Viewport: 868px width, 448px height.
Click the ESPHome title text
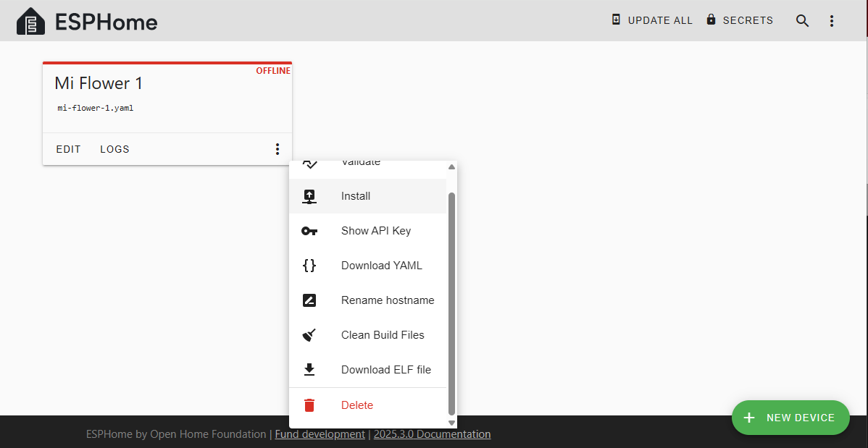point(107,22)
